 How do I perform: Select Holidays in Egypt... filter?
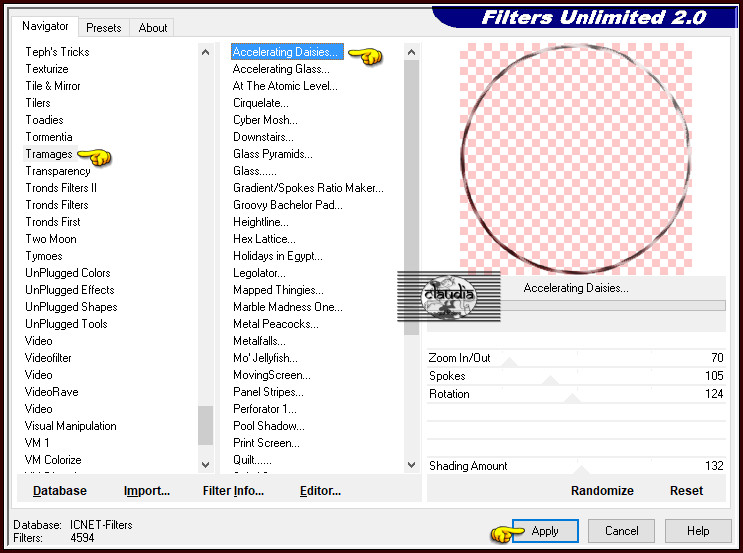[278, 256]
